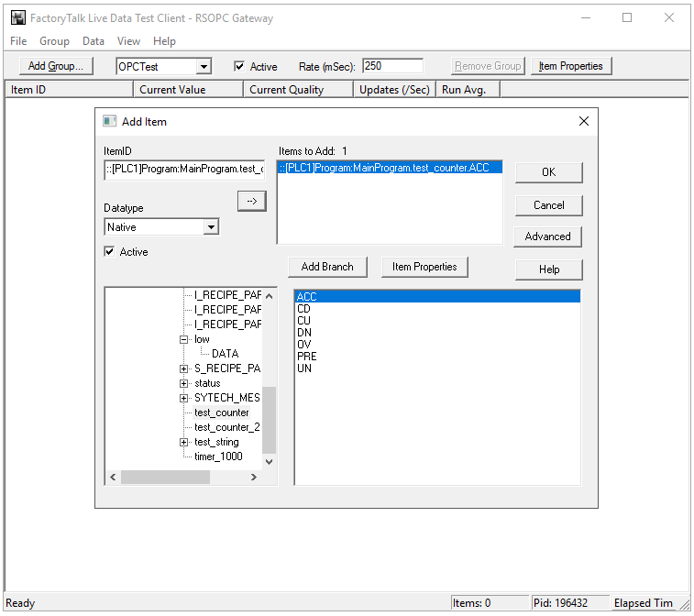
Task: Click the tree horizontal scrollbar thumb
Action: click(165, 477)
